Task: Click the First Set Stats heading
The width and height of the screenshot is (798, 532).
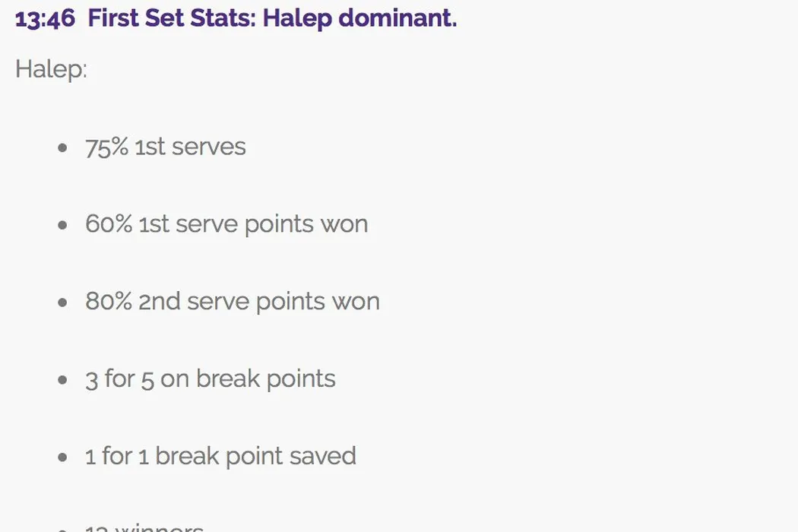Action: [172, 18]
